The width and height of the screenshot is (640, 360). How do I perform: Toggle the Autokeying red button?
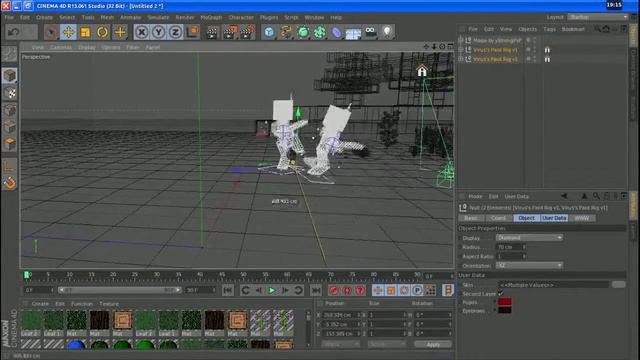(x=347, y=290)
